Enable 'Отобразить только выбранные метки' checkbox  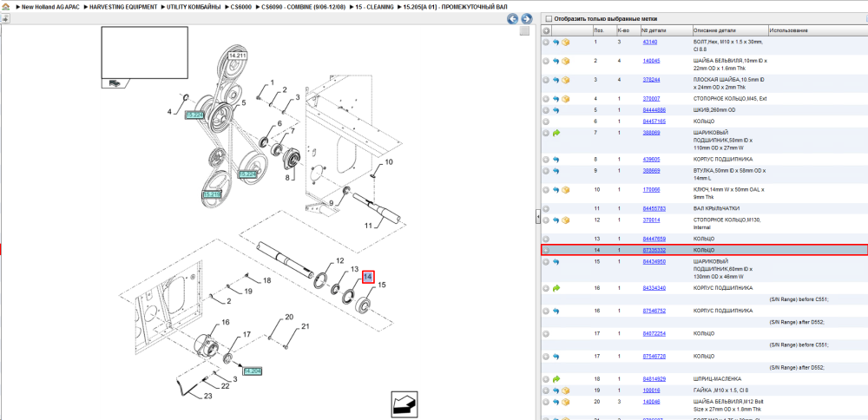point(548,19)
